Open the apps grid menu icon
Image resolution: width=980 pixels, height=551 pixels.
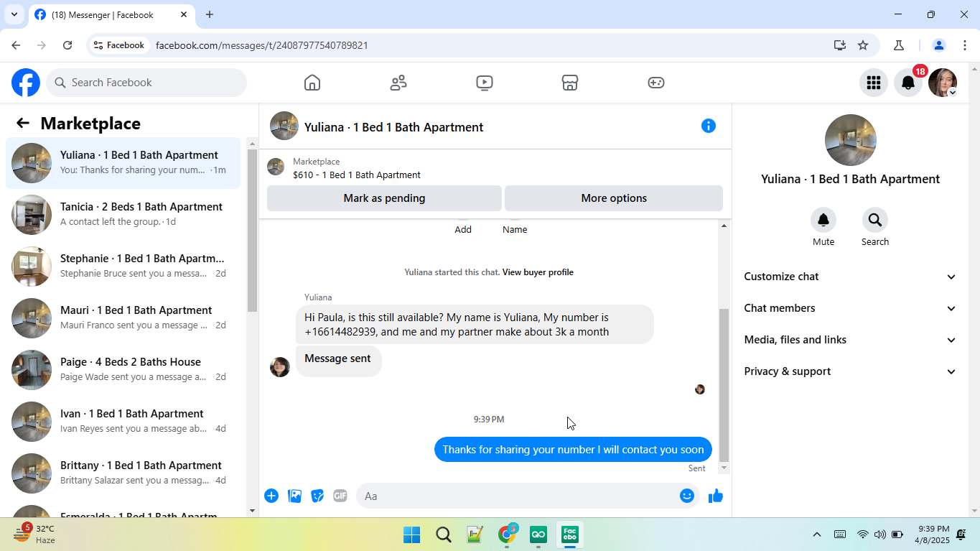pyautogui.click(x=874, y=83)
